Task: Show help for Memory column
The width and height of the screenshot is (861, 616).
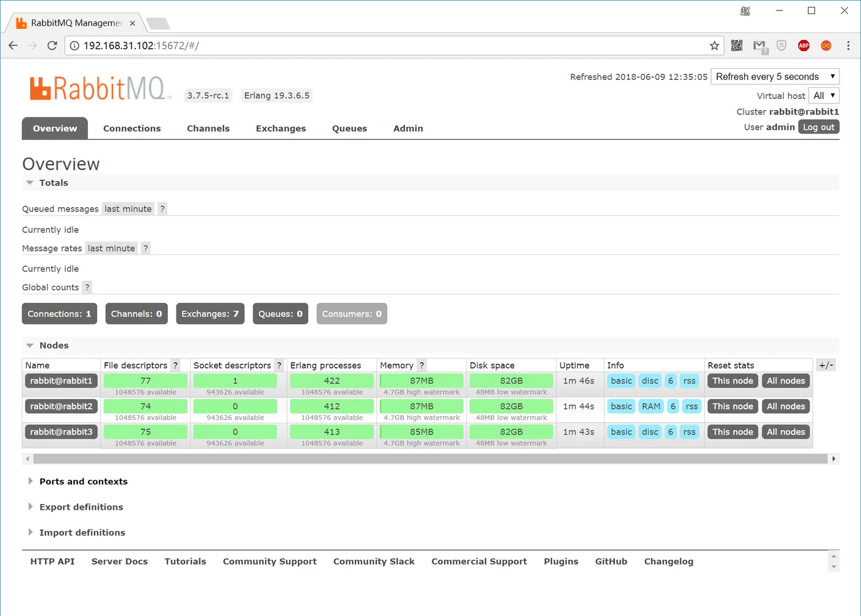Action: point(421,365)
